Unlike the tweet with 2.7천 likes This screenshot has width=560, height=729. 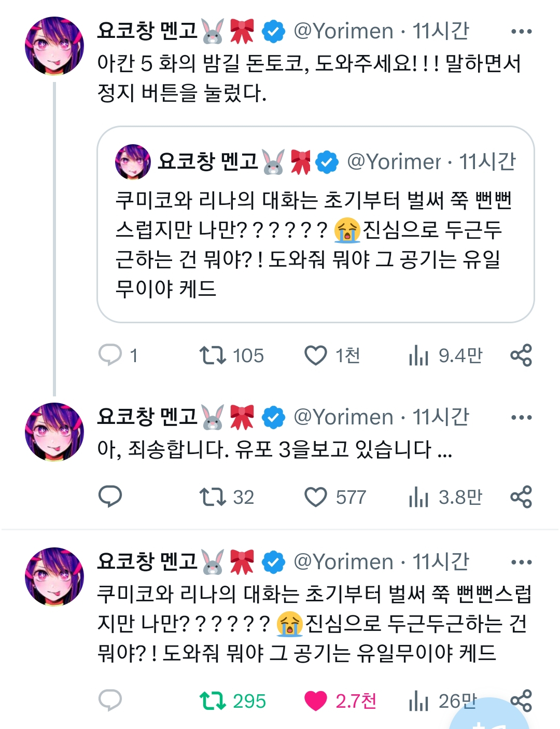point(316,701)
